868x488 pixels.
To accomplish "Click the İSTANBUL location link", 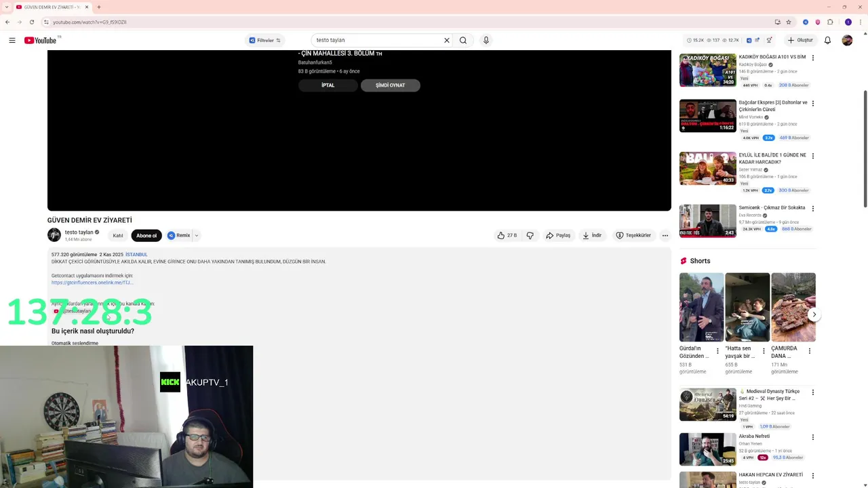I will [x=136, y=254].
